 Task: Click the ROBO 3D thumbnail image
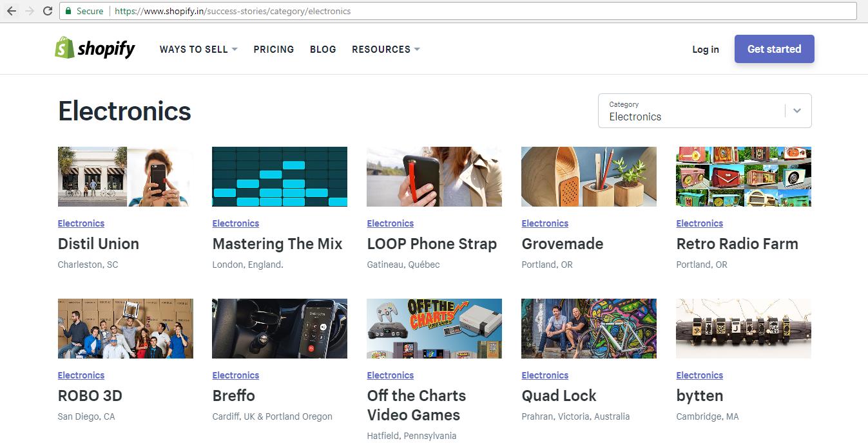pyautogui.click(x=125, y=328)
